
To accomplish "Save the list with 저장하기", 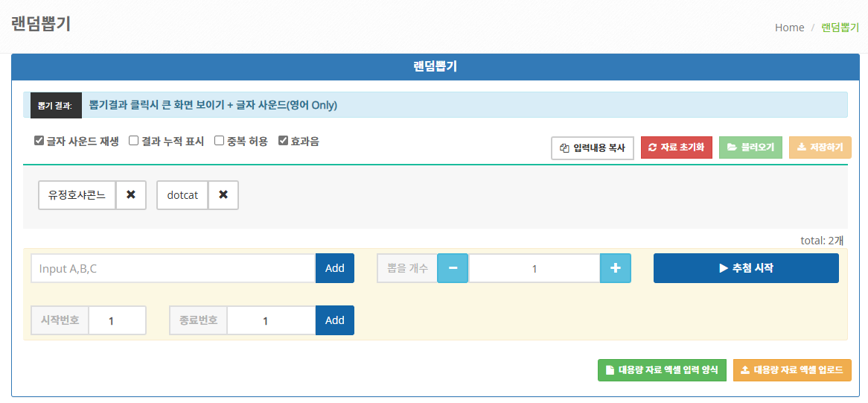I will (820, 147).
